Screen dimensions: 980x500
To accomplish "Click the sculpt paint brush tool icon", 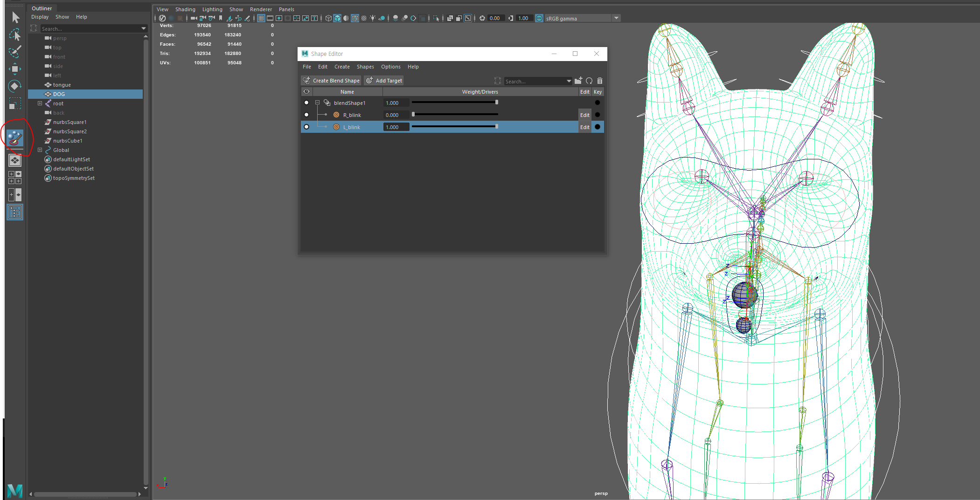I will pos(15,138).
